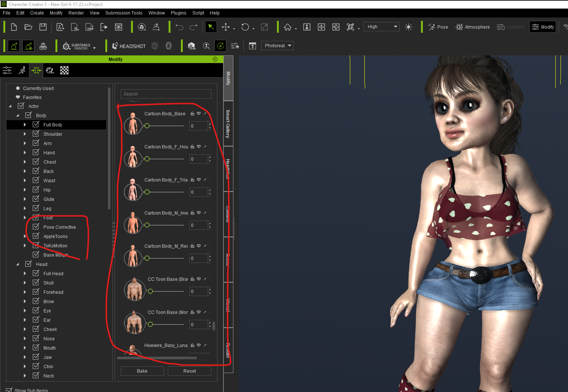Toggle the Shoulder checkbox
The image size is (568, 392).
pyautogui.click(x=36, y=134)
